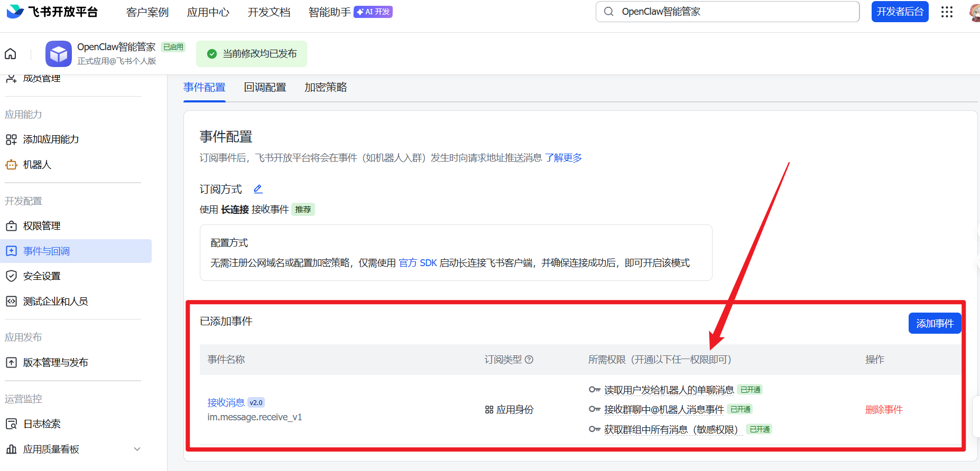Screen dimensions: 980x471
Task: Click the 添加应用能力 sidebar icon
Action: point(11,139)
